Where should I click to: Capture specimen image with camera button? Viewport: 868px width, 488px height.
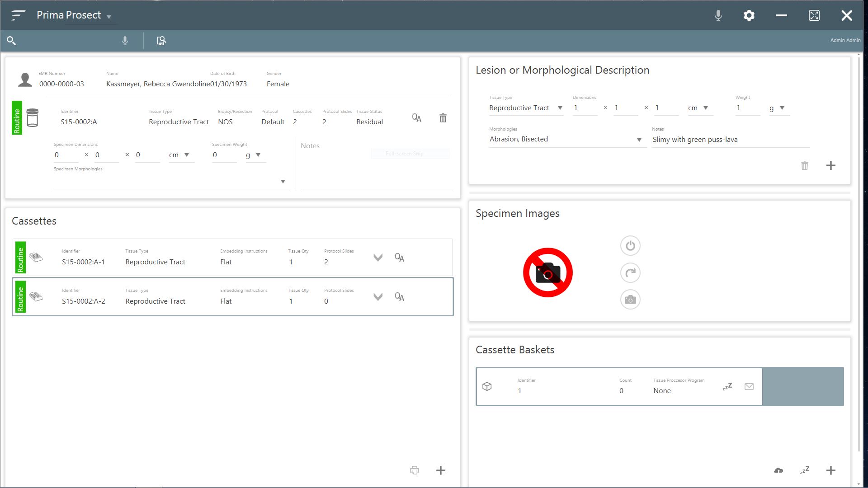(630, 300)
